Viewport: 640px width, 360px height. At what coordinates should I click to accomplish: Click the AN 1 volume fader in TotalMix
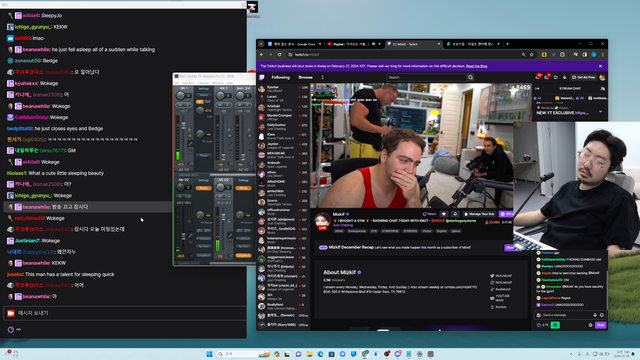point(184,126)
